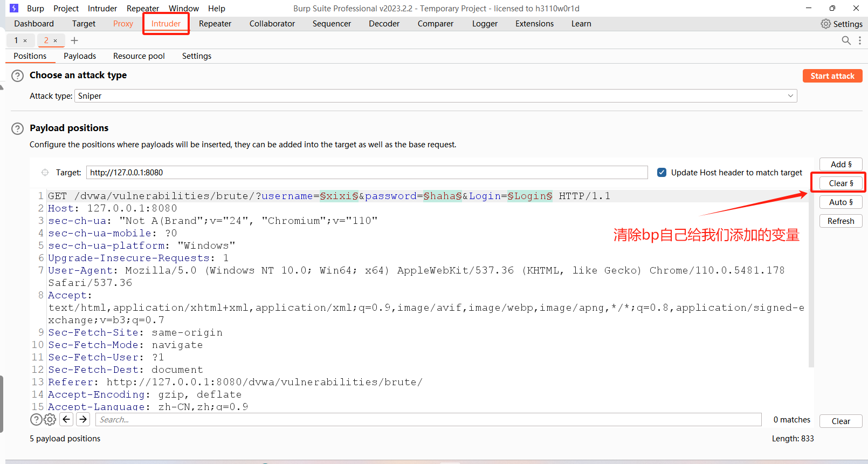Viewport: 868px width, 464px height.
Task: Open the Window menu
Action: click(184, 9)
